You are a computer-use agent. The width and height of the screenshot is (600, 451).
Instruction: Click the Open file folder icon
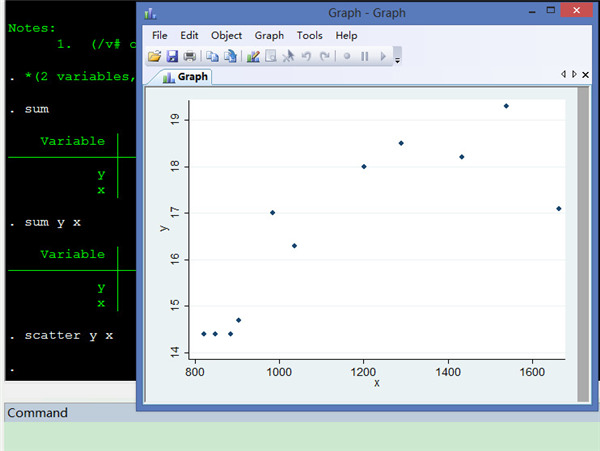coord(155,56)
